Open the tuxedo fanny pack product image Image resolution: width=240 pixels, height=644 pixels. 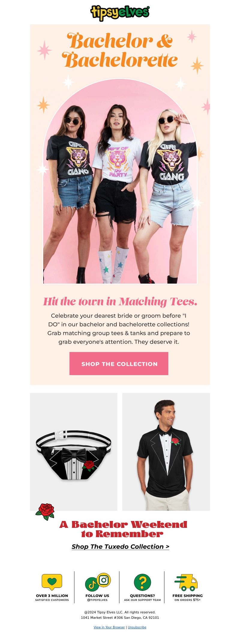pyautogui.click(x=73, y=452)
